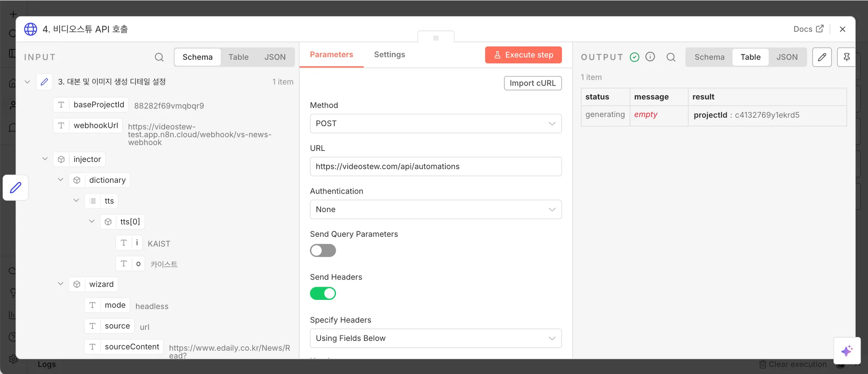This screenshot has width=868, height=374.
Task: Collapse the wizard tree node
Action: [61, 284]
